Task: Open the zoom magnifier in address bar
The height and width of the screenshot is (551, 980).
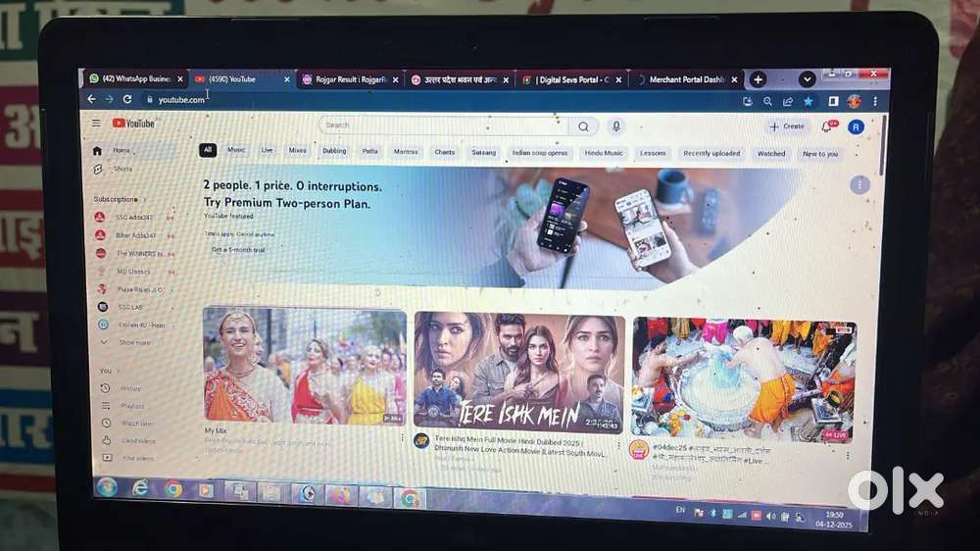Action: [x=767, y=101]
